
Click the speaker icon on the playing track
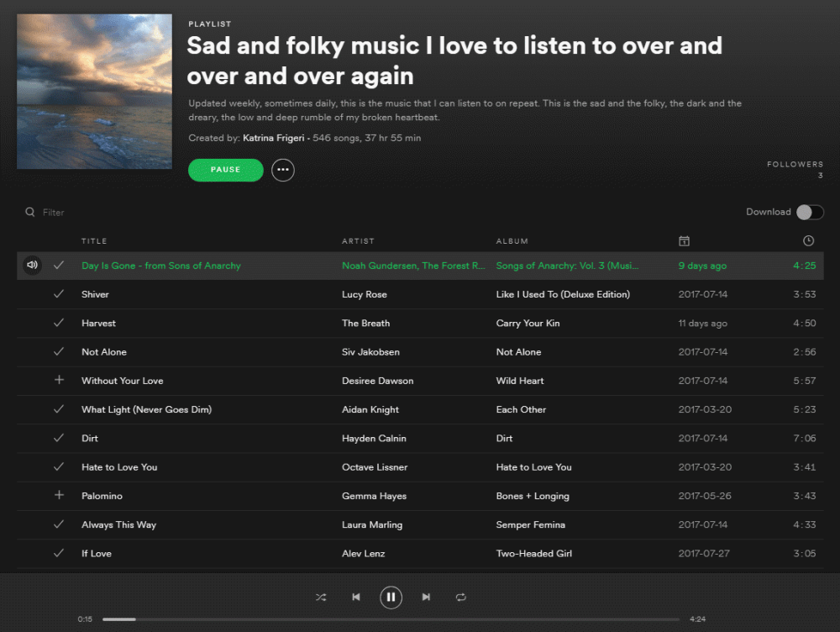point(32,265)
